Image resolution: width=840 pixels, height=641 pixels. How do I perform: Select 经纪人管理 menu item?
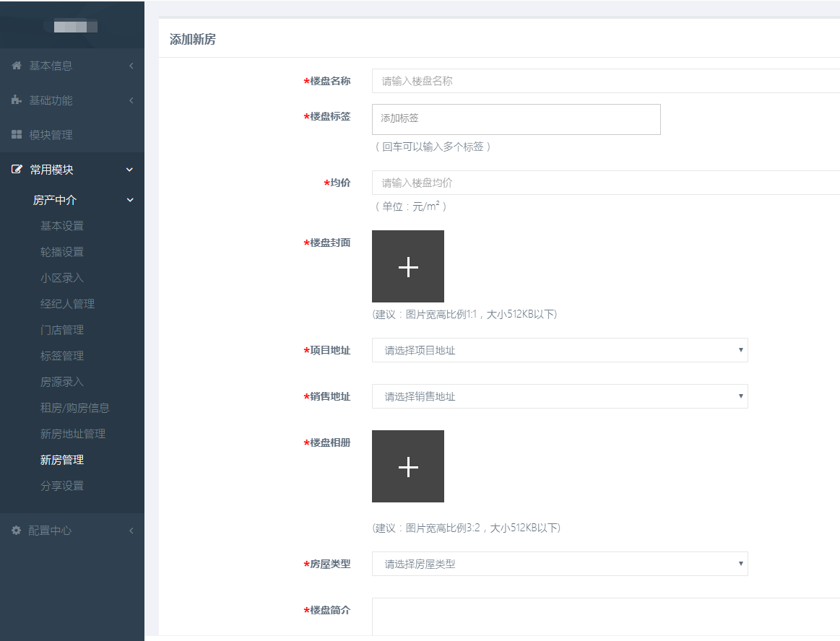click(x=67, y=304)
